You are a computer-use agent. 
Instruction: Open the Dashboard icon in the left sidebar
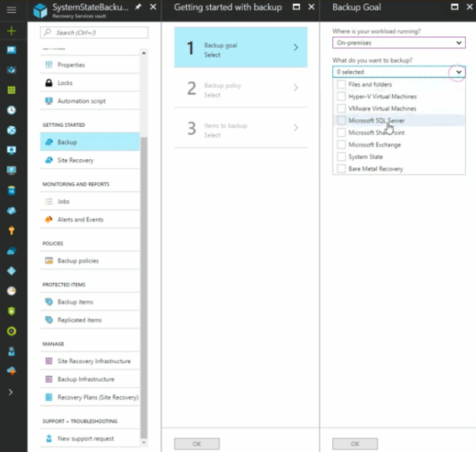click(x=12, y=49)
